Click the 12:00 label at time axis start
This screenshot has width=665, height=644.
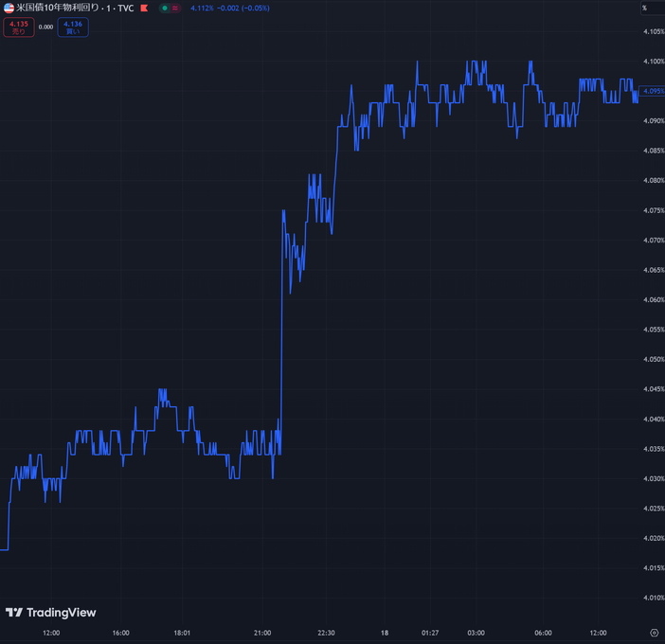point(51,633)
